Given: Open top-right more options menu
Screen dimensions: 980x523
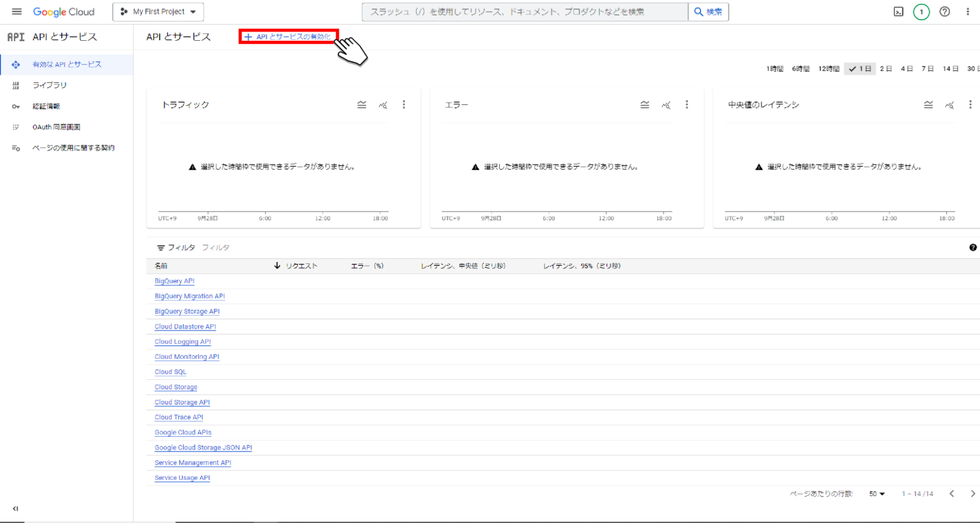Looking at the screenshot, I should click(968, 12).
